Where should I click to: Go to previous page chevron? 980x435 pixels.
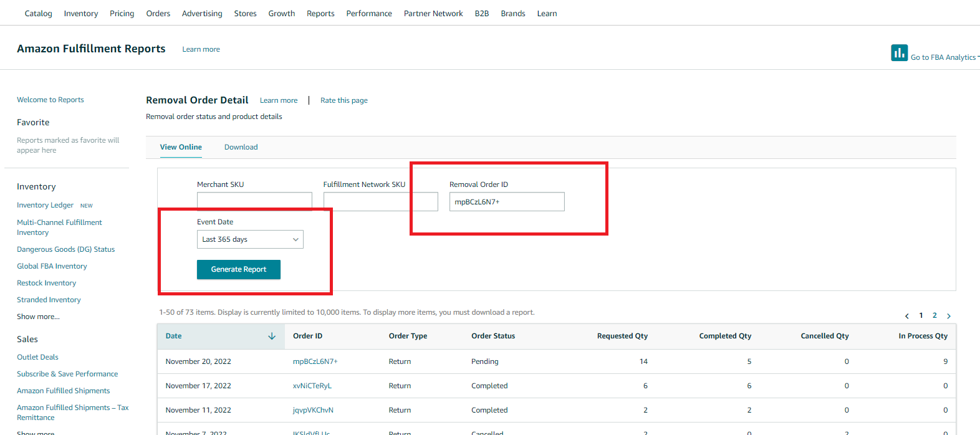907,316
